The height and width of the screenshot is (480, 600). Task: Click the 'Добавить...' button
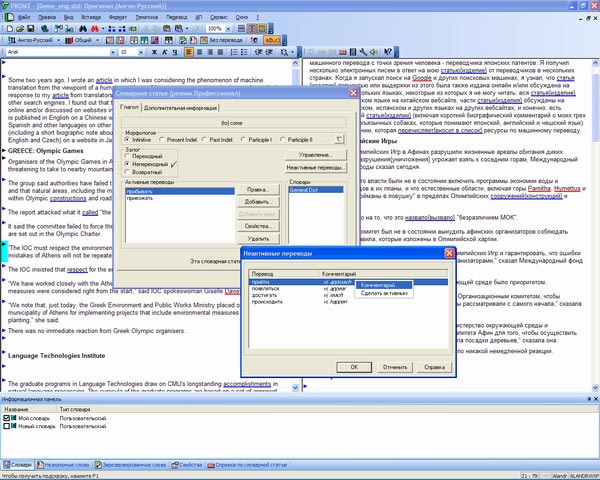point(258,202)
